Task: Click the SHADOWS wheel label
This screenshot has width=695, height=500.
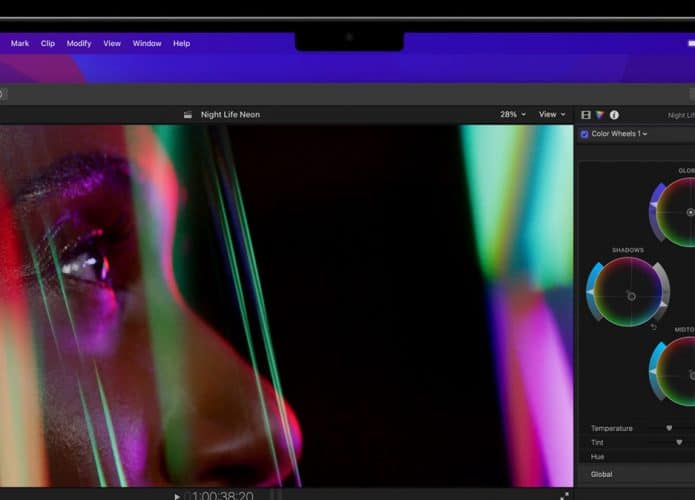Action: tap(628, 250)
